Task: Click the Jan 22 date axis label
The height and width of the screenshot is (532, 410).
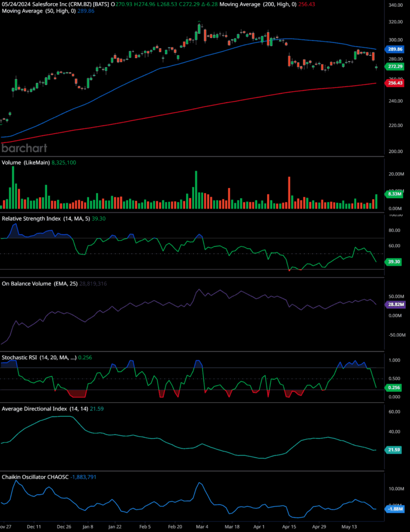Action: coord(115,527)
